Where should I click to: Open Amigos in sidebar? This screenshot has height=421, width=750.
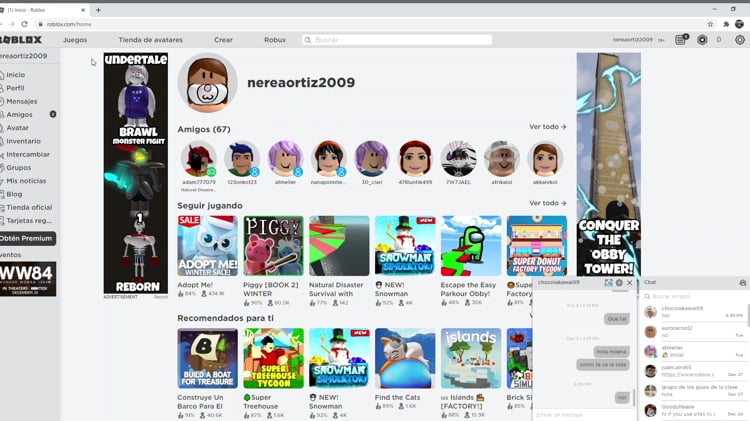pyautogui.click(x=19, y=114)
